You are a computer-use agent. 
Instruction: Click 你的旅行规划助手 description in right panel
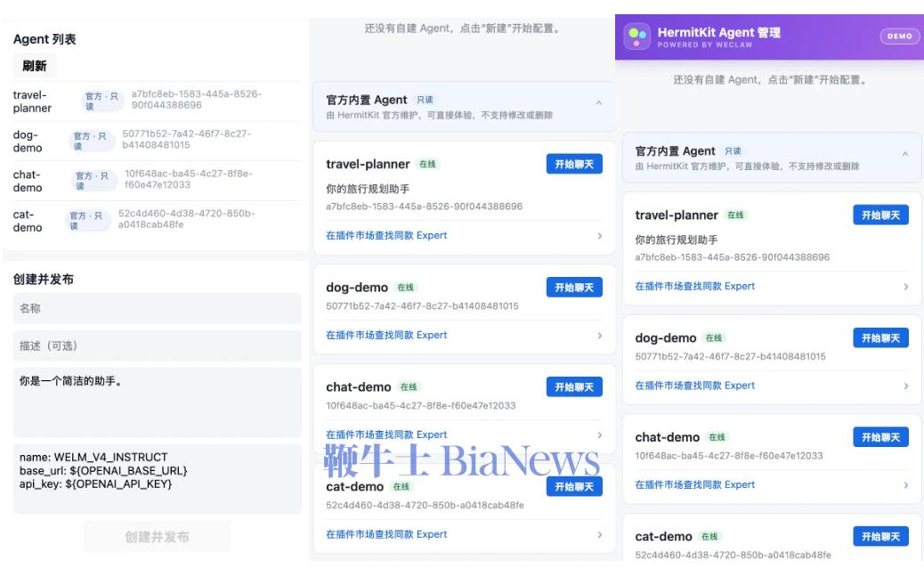click(676, 240)
